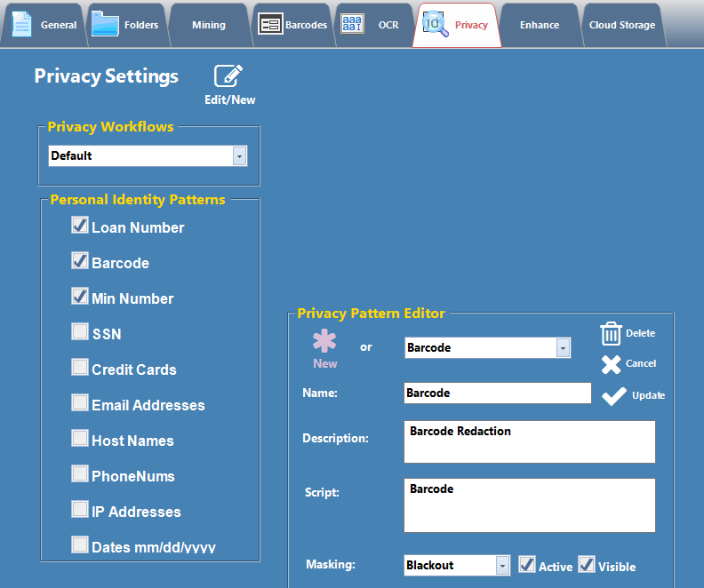Click the Privacy Pattern Editor title
The width and height of the screenshot is (704, 588).
[x=371, y=313]
